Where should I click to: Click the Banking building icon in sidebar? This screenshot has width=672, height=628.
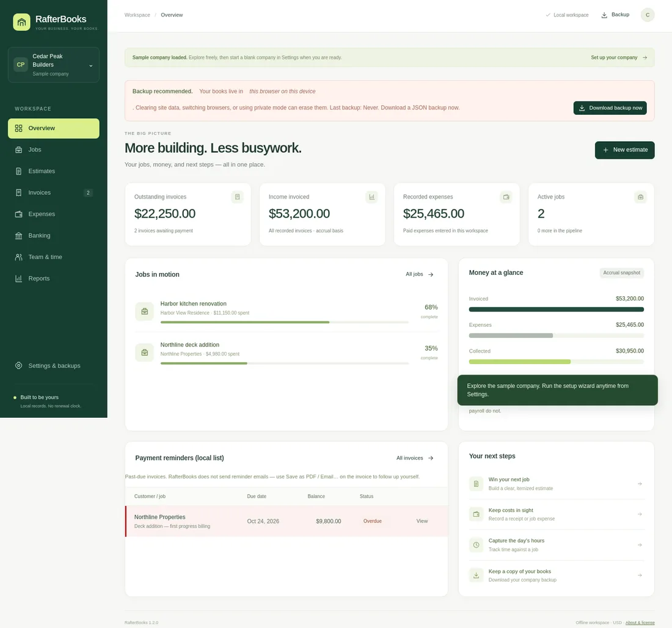click(18, 235)
